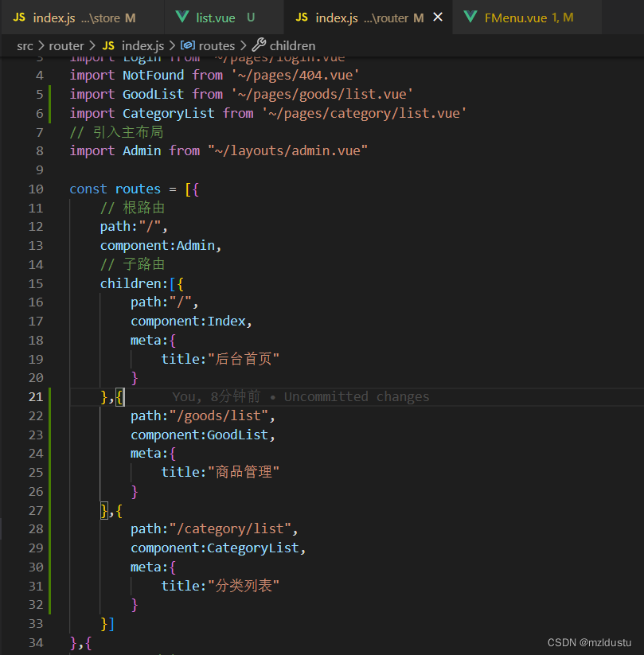Click the JS icon on store index.js tab

[19, 18]
